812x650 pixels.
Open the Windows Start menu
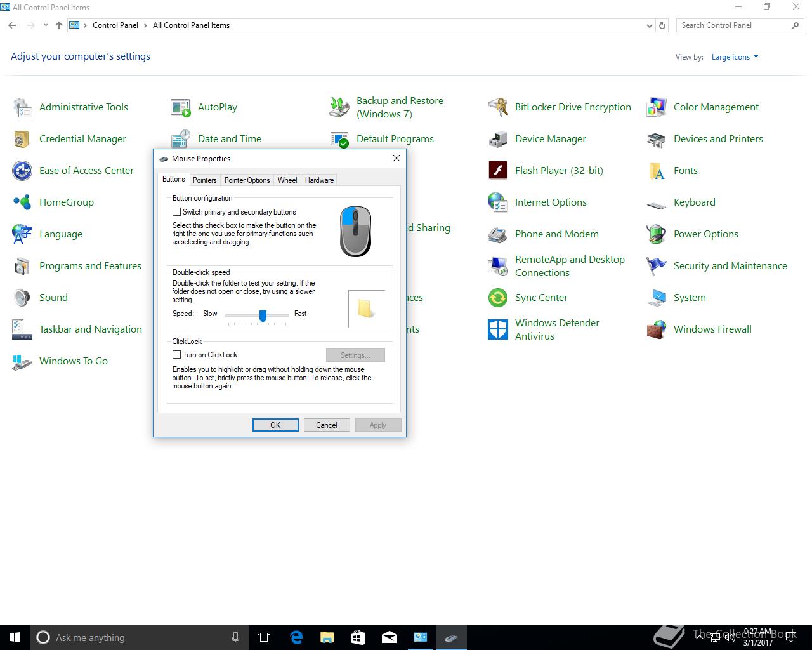[15, 637]
